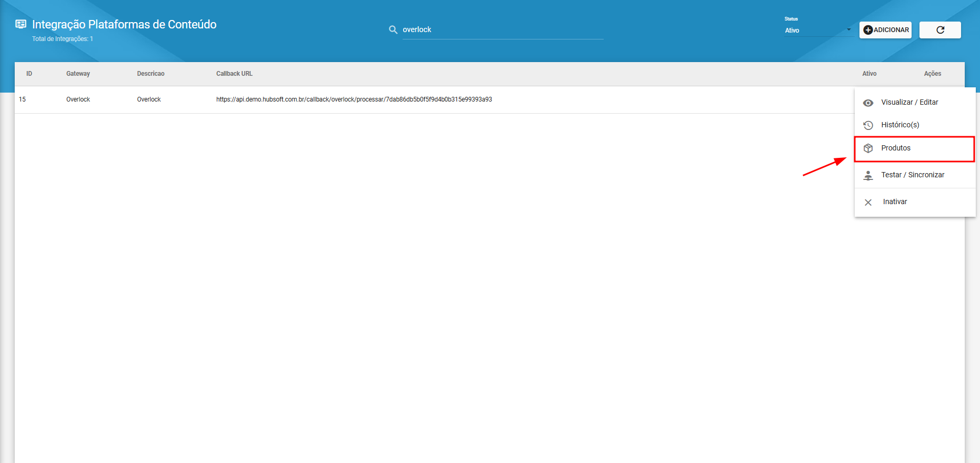Click the X icon beside Inativar
The height and width of the screenshot is (463, 980).
(x=868, y=203)
